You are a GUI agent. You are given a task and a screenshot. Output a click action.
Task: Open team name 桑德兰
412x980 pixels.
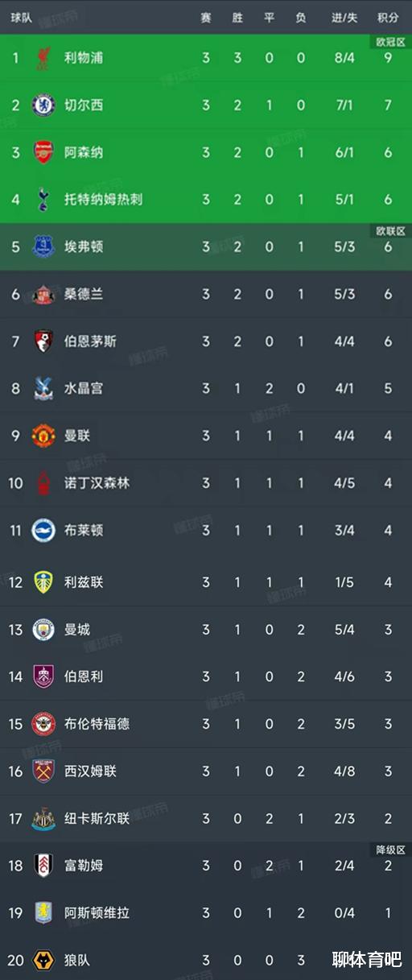click(x=84, y=294)
